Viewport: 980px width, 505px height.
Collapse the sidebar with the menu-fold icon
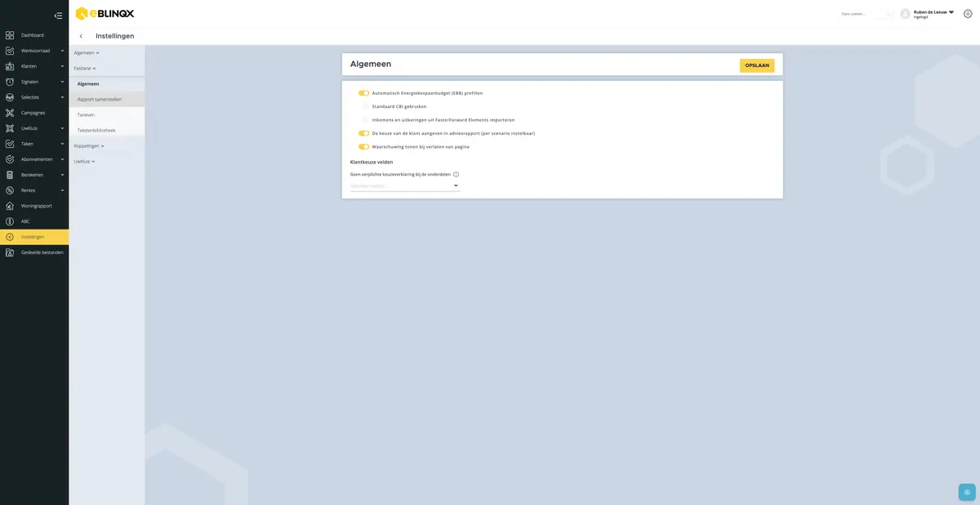(x=58, y=16)
